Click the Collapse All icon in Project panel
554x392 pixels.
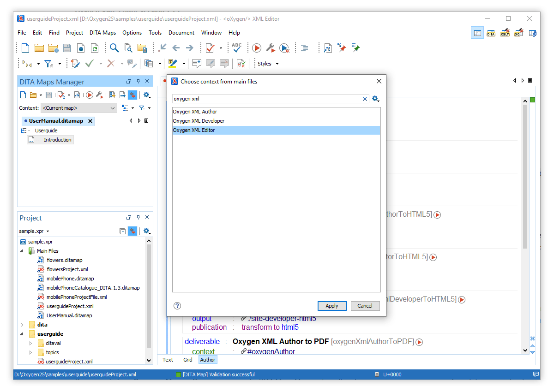[122, 231]
